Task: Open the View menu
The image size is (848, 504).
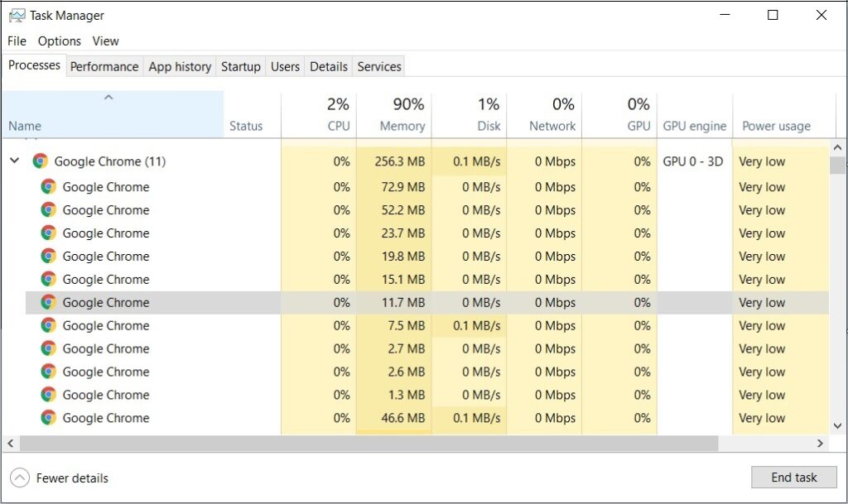Action: click(x=105, y=41)
